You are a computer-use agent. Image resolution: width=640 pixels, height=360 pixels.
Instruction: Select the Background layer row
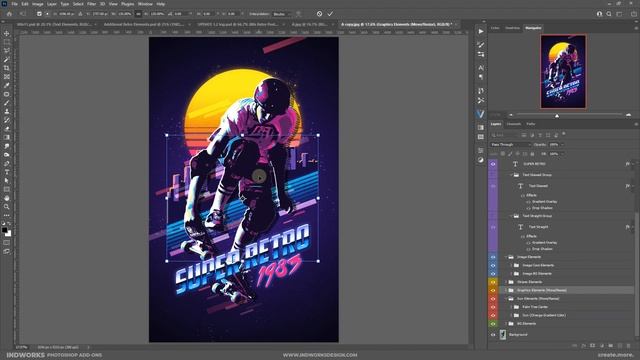[565, 335]
